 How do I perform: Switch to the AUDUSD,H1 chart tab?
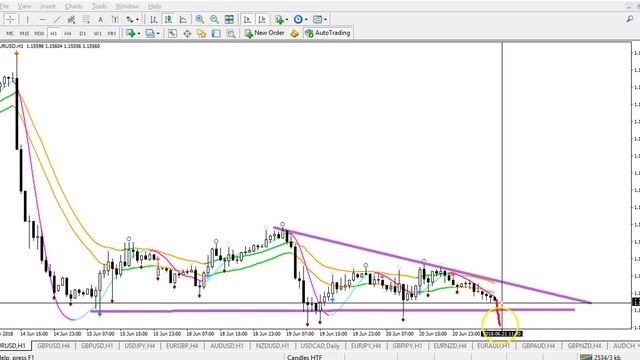[x=227, y=346]
